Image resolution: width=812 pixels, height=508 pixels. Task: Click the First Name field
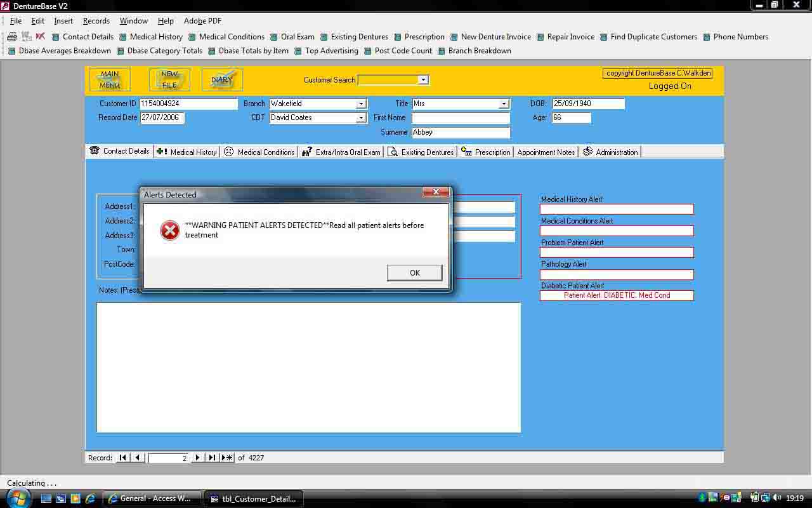461,118
